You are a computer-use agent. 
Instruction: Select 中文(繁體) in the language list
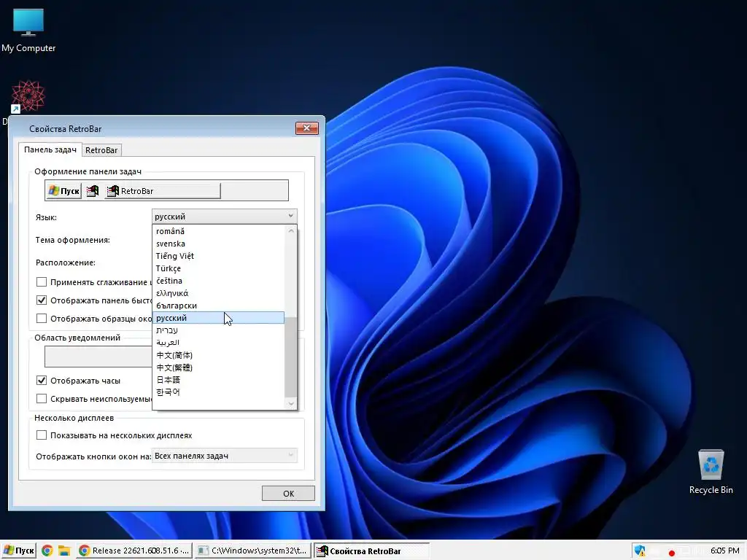218,367
